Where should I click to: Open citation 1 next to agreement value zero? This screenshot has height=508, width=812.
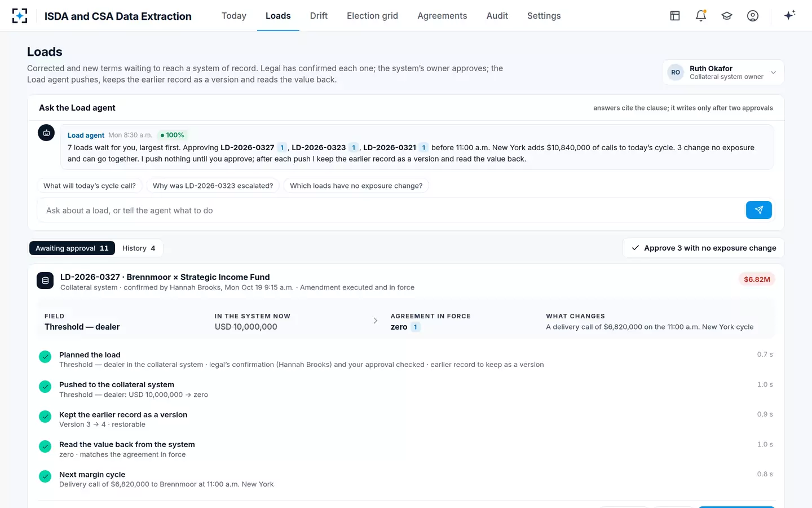click(416, 327)
